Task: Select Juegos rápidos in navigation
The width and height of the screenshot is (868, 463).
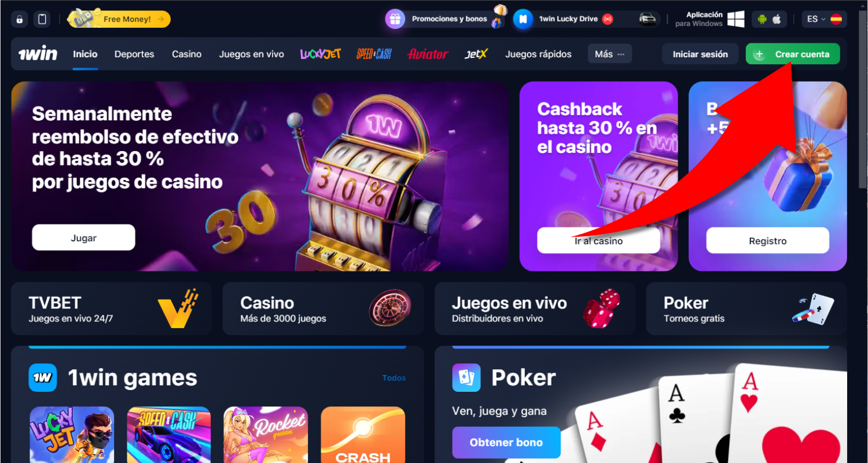Action: (x=538, y=54)
